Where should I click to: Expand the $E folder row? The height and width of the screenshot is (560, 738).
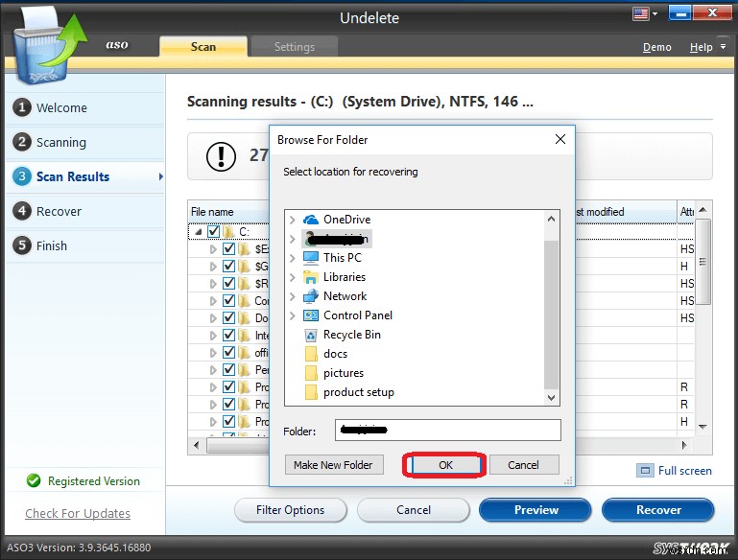coord(213,249)
